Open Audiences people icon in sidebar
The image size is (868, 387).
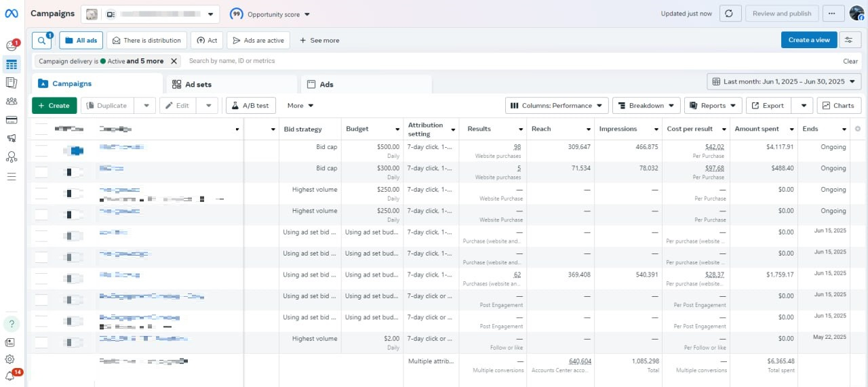coord(12,102)
